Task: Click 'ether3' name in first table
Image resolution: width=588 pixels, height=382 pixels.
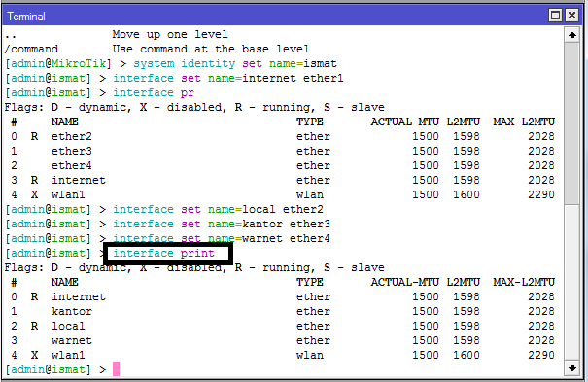Action: 72,151
